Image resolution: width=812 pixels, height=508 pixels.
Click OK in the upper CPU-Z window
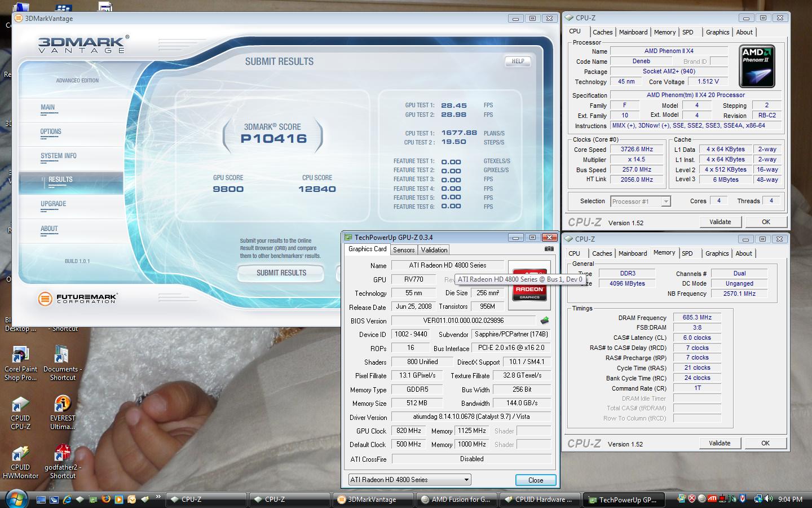pyautogui.click(x=766, y=222)
